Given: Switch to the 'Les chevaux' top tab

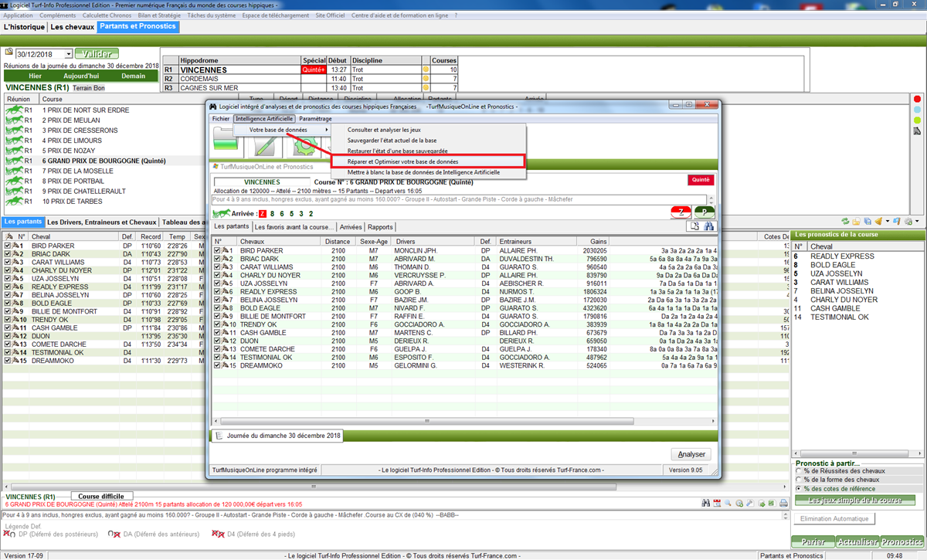Looking at the screenshot, I should (x=72, y=27).
